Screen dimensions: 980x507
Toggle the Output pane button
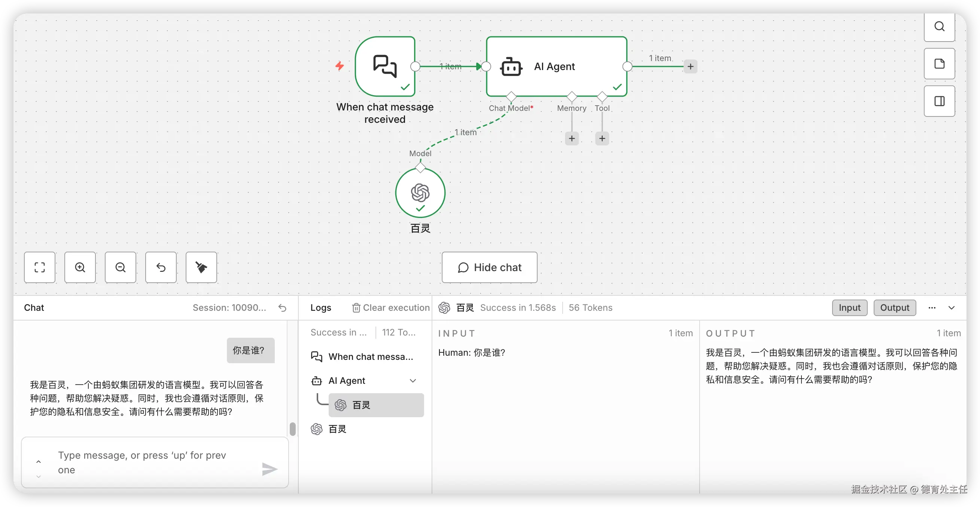click(894, 307)
